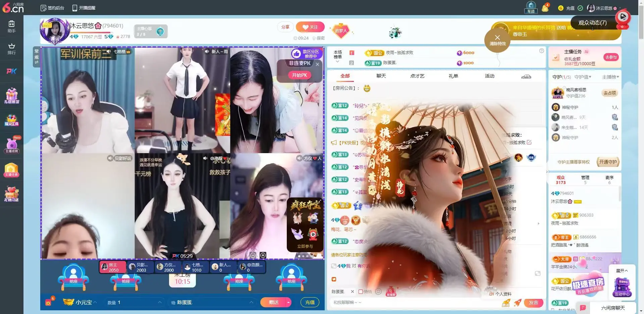Switch to the 聊天 tab

coord(381,76)
